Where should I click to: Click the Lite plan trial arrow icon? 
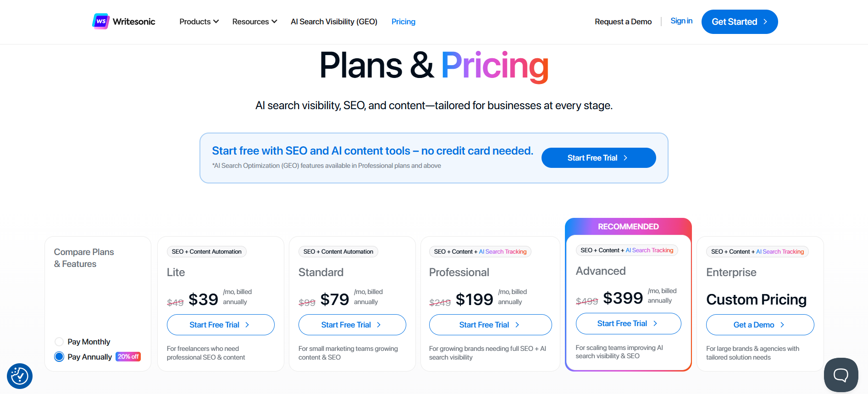coord(247,325)
